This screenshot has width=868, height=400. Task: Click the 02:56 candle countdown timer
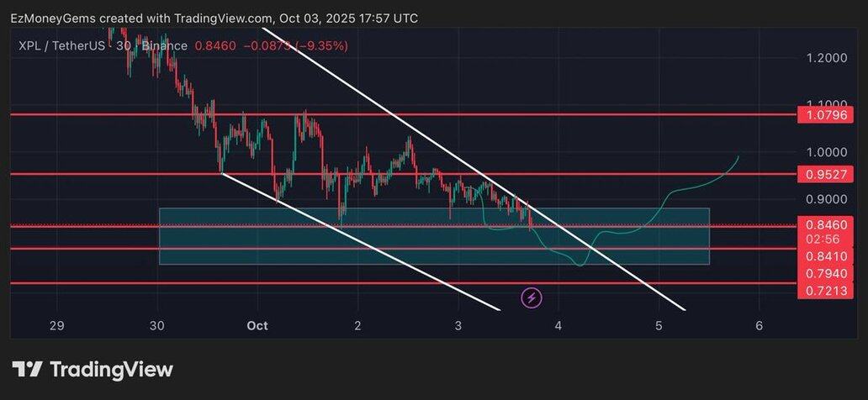point(820,239)
